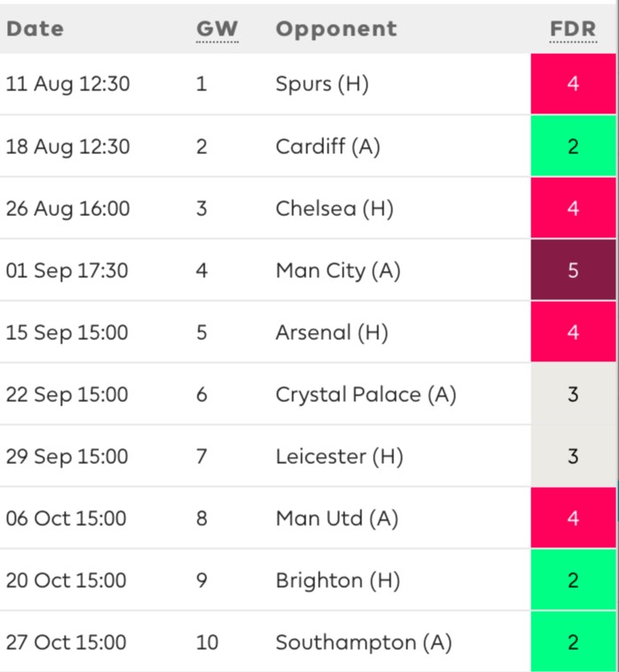The width and height of the screenshot is (619, 672).
Task: Click the FDR column header
Action: 573,29
